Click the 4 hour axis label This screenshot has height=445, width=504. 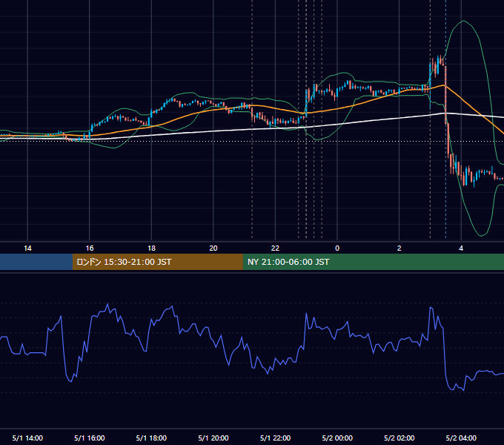pyautogui.click(x=461, y=248)
